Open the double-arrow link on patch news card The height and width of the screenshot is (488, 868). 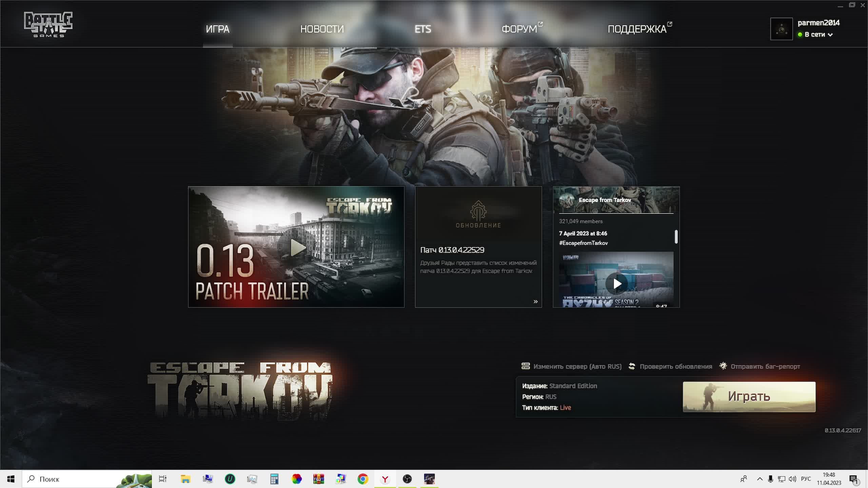point(535,301)
